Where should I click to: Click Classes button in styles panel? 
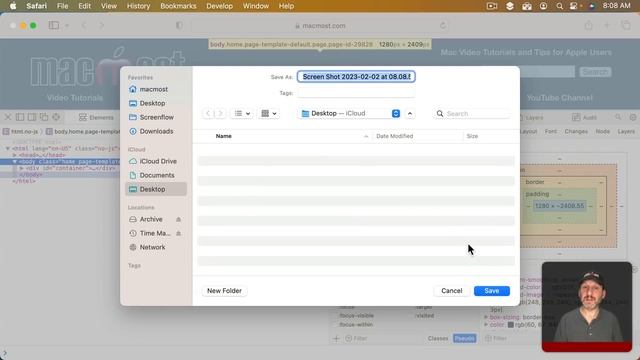click(x=438, y=338)
